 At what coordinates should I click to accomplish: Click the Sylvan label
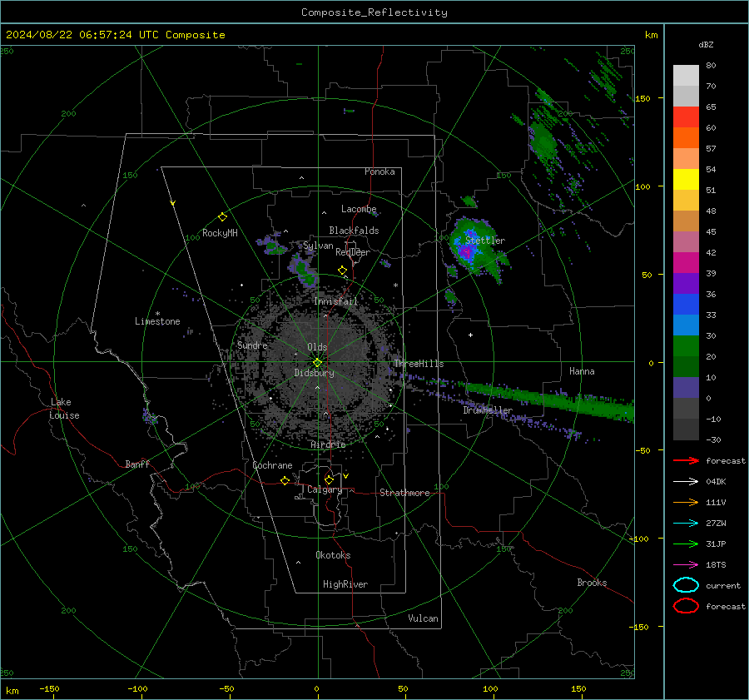(318, 246)
